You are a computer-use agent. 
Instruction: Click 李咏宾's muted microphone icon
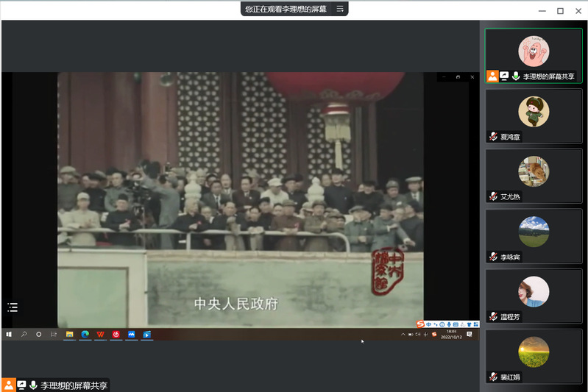point(493,257)
